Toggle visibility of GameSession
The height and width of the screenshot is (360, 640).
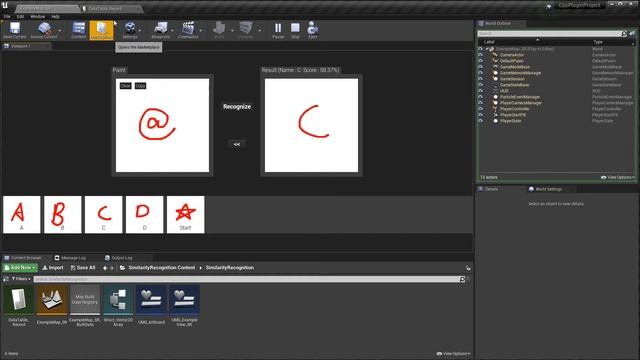click(480, 79)
